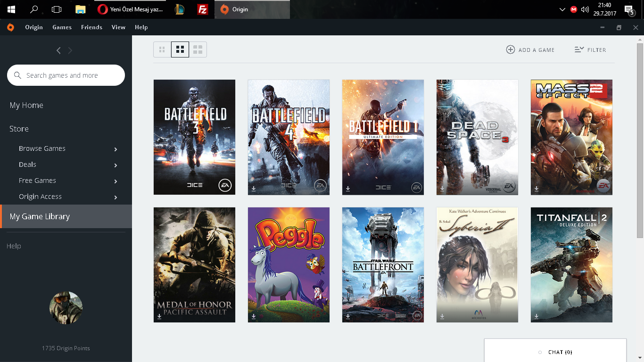
Task: Open the Battlefield 4 game tile
Action: pos(289,137)
